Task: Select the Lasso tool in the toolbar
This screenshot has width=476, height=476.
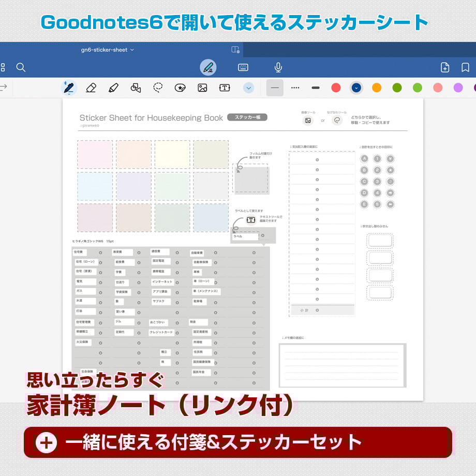Action: click(158, 88)
